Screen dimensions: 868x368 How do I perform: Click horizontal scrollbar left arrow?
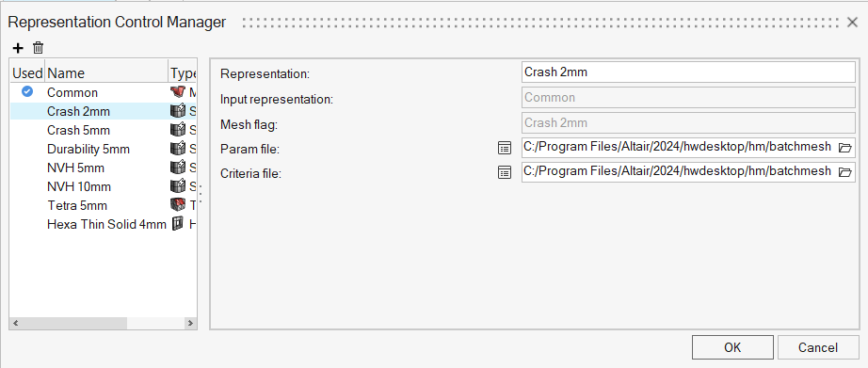[x=16, y=323]
